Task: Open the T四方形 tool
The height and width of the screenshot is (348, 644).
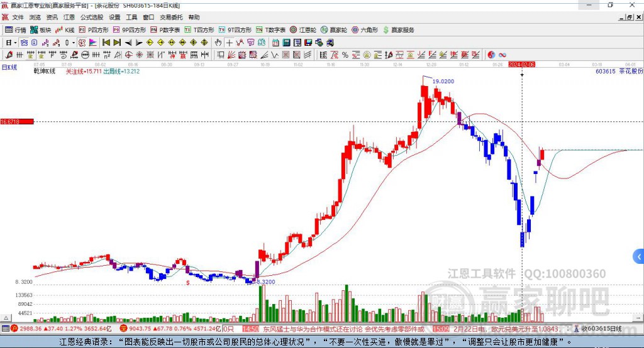Action: pos(199,30)
